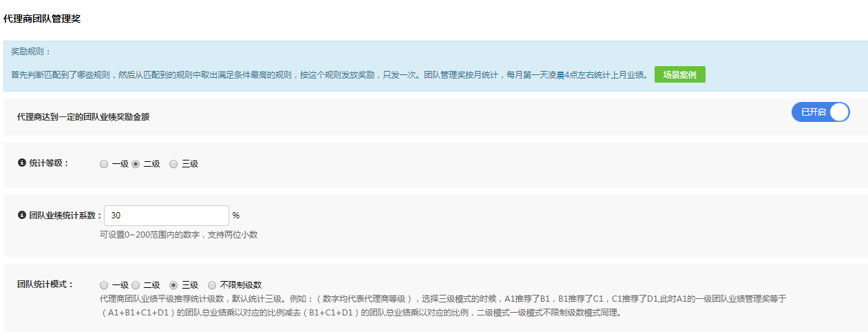Click the 可设置0~200范围内的数字 hint text
Image resolution: width=868 pixels, height=332 pixels.
pos(179,235)
